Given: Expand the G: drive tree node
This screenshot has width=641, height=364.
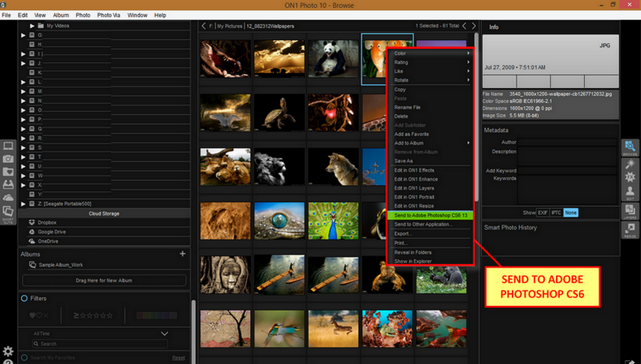Looking at the screenshot, I should 24,35.
